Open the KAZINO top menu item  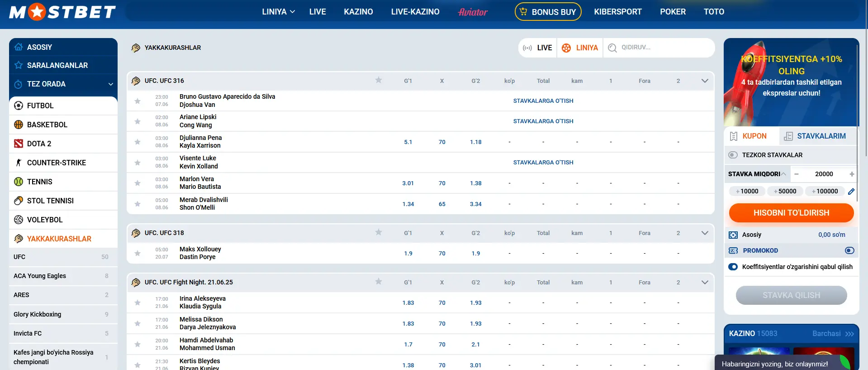point(358,12)
